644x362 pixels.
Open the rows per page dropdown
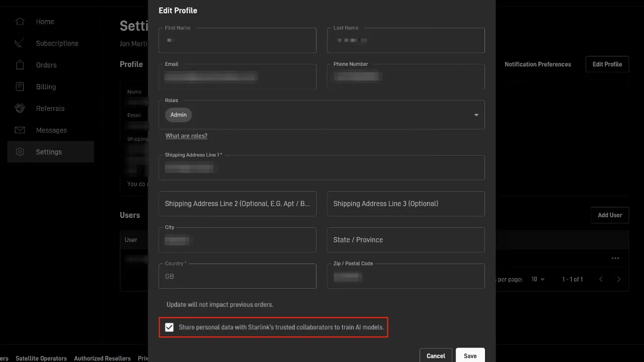[537, 279]
